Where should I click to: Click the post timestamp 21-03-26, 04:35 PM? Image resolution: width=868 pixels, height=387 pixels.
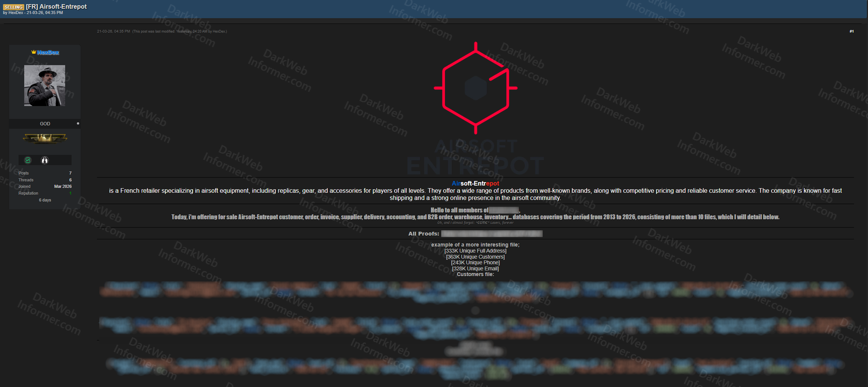coord(113,31)
